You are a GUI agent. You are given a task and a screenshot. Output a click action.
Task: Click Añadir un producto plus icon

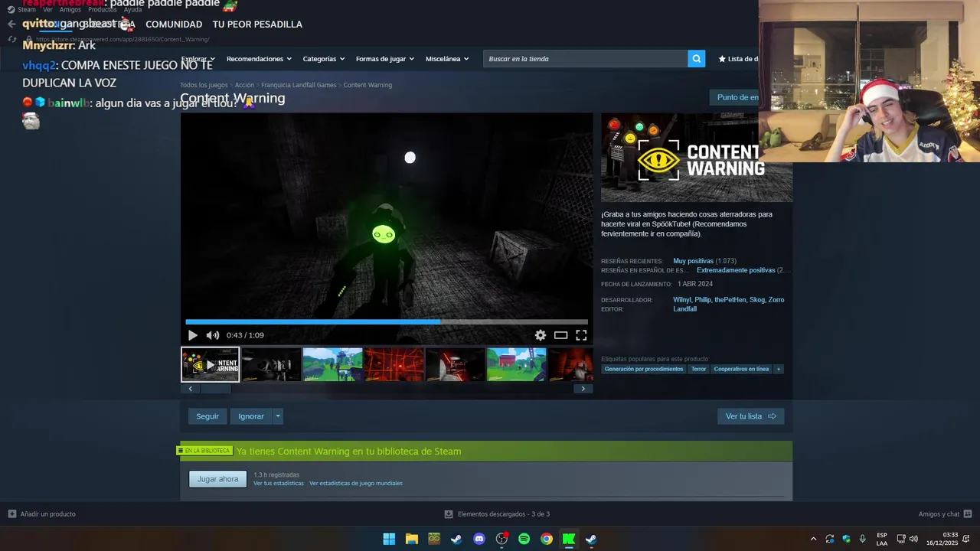(11, 514)
